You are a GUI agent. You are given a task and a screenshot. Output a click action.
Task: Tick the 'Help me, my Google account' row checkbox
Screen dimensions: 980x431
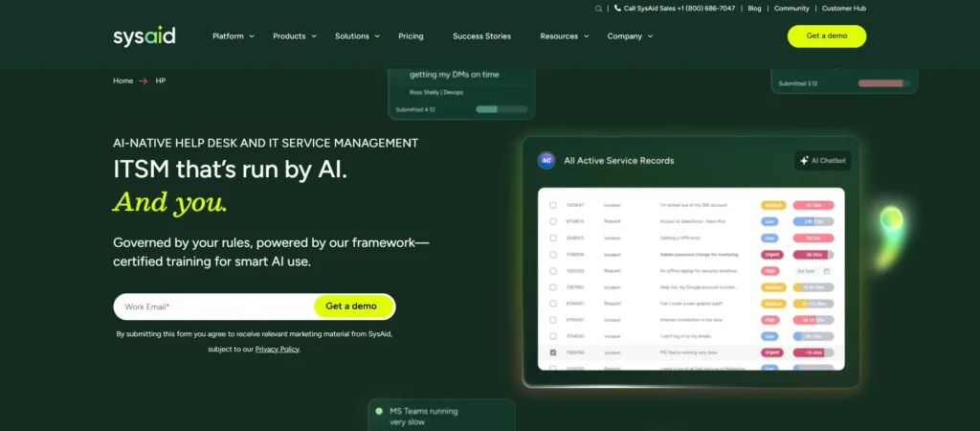pyautogui.click(x=552, y=287)
